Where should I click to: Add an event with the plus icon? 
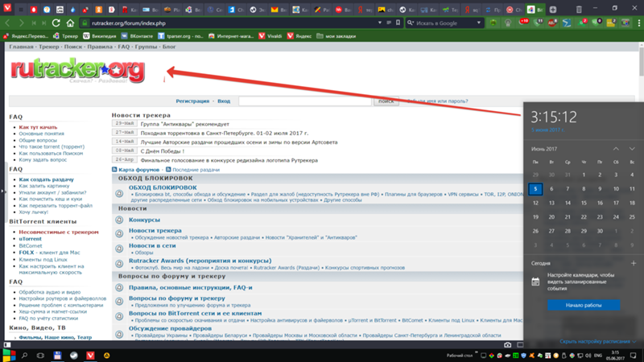tap(634, 263)
